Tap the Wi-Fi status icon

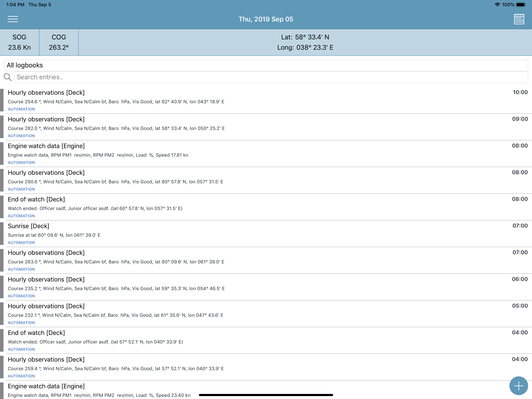tap(497, 4)
